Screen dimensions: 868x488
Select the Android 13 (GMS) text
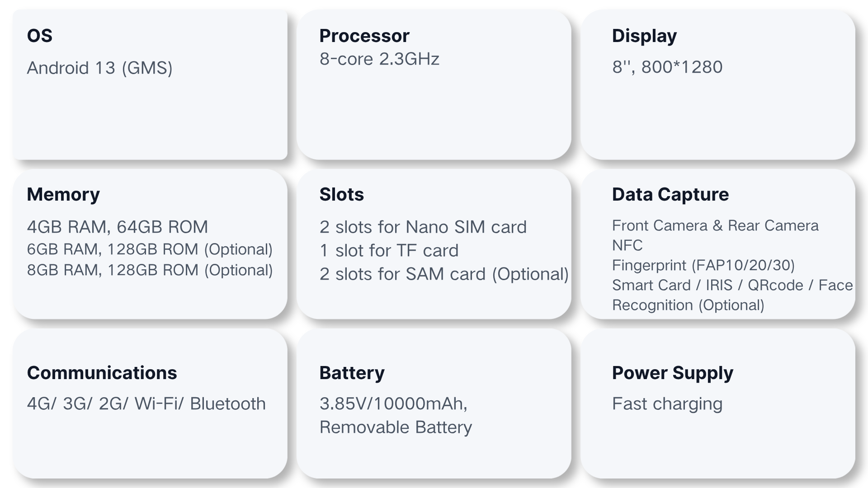pos(99,68)
